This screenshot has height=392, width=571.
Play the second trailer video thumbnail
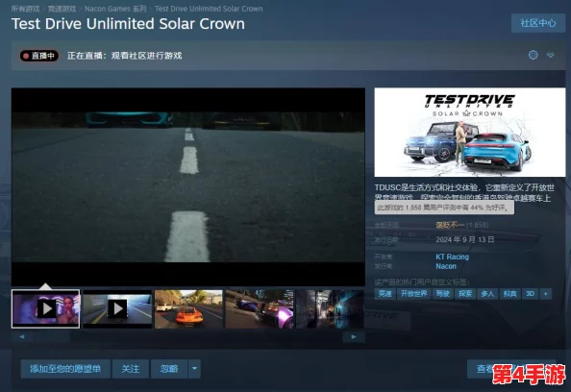[117, 309]
